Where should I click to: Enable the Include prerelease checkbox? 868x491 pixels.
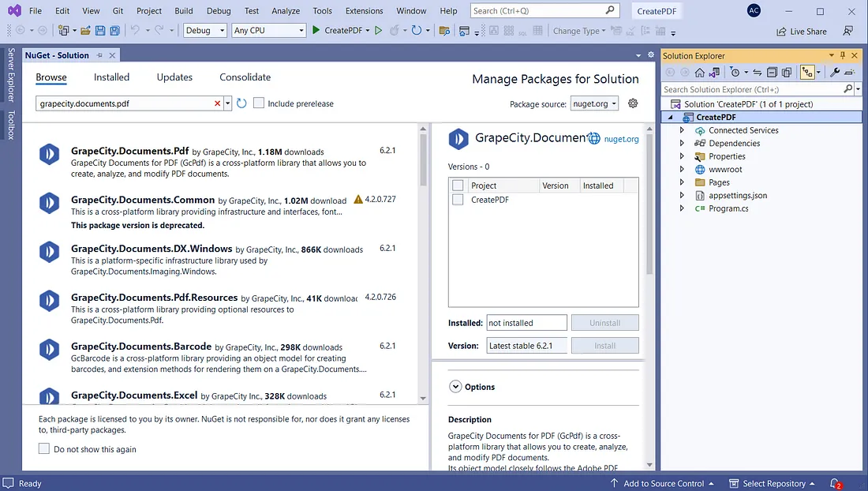258,103
